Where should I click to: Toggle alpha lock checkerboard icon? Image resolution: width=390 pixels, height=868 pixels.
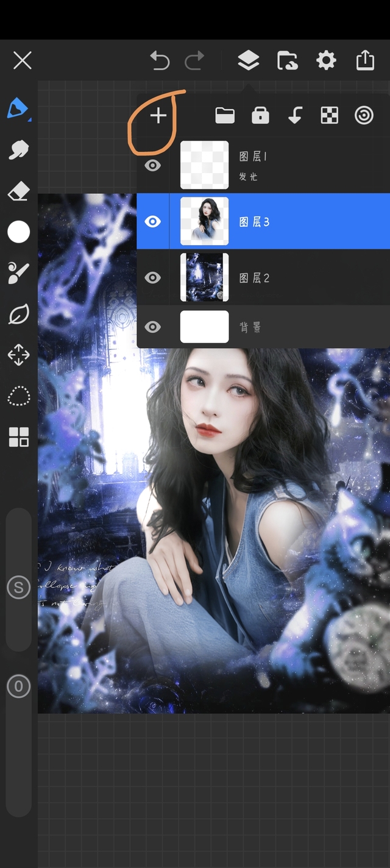pos(329,115)
